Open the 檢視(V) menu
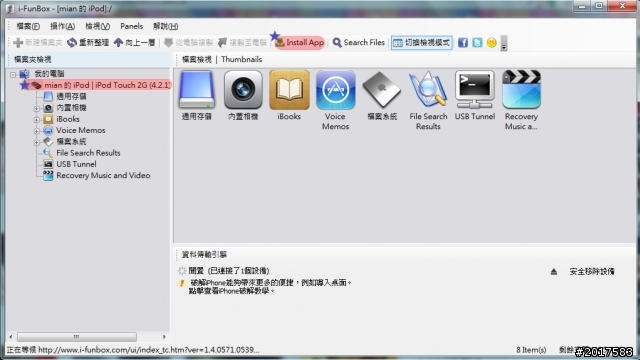 (x=98, y=26)
